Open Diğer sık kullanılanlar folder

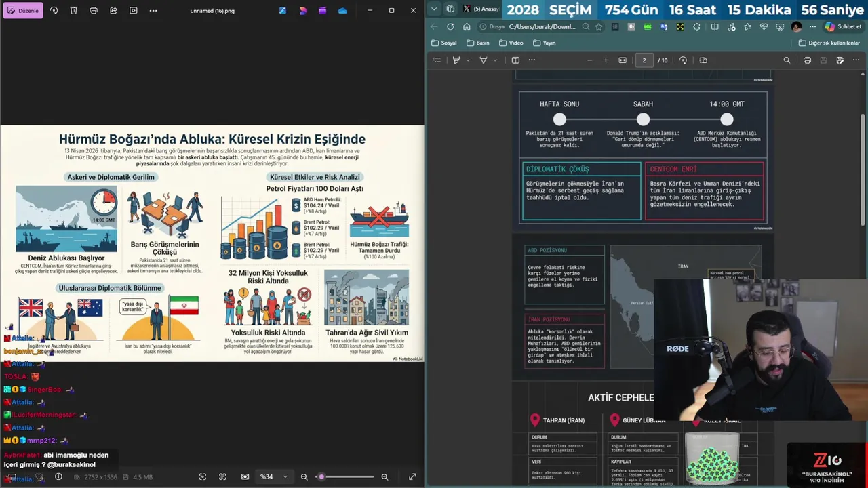829,43
